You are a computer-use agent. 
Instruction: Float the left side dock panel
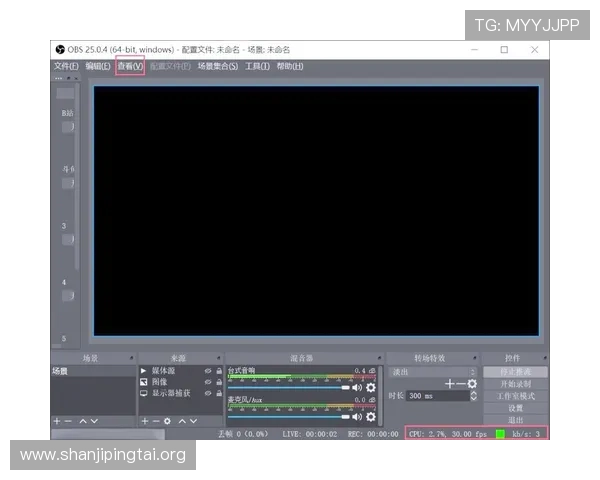coord(69,78)
